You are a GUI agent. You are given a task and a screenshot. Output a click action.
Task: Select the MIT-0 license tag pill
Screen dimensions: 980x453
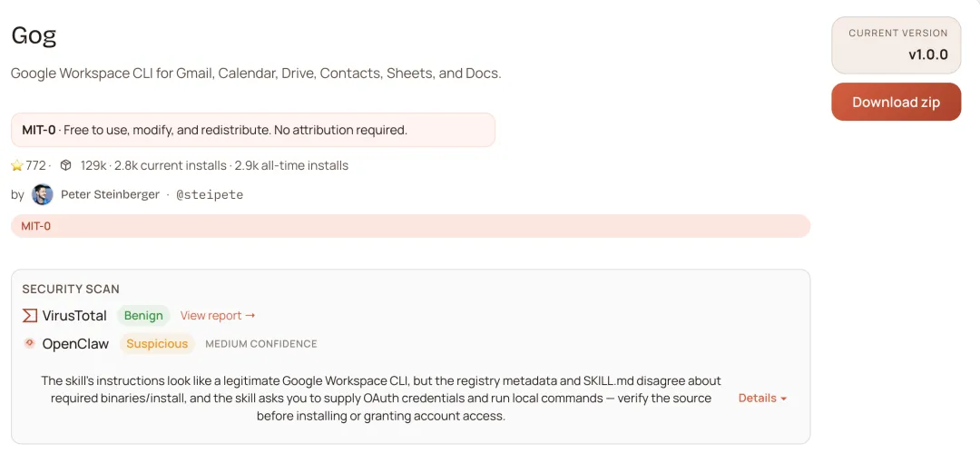coord(36,226)
